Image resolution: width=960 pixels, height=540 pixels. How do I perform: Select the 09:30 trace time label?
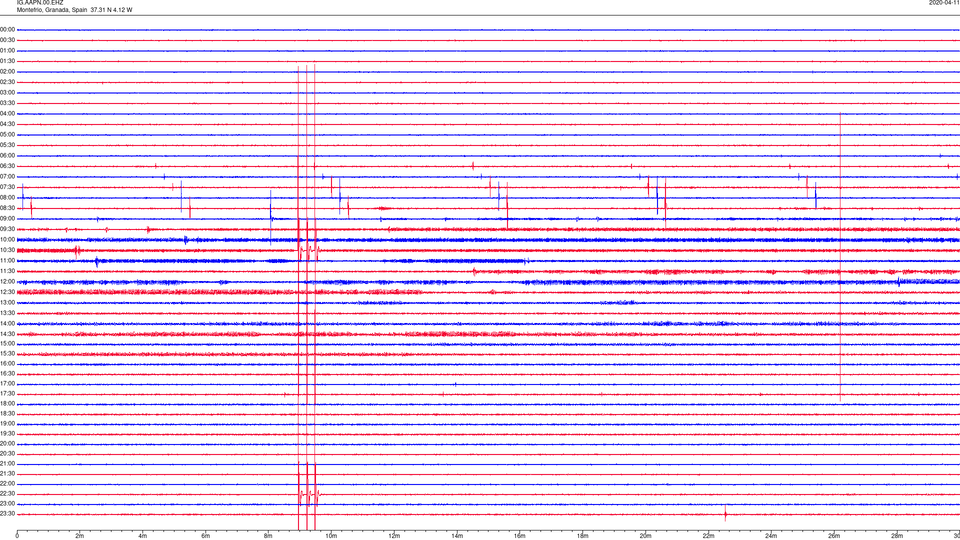pyautogui.click(x=7, y=229)
